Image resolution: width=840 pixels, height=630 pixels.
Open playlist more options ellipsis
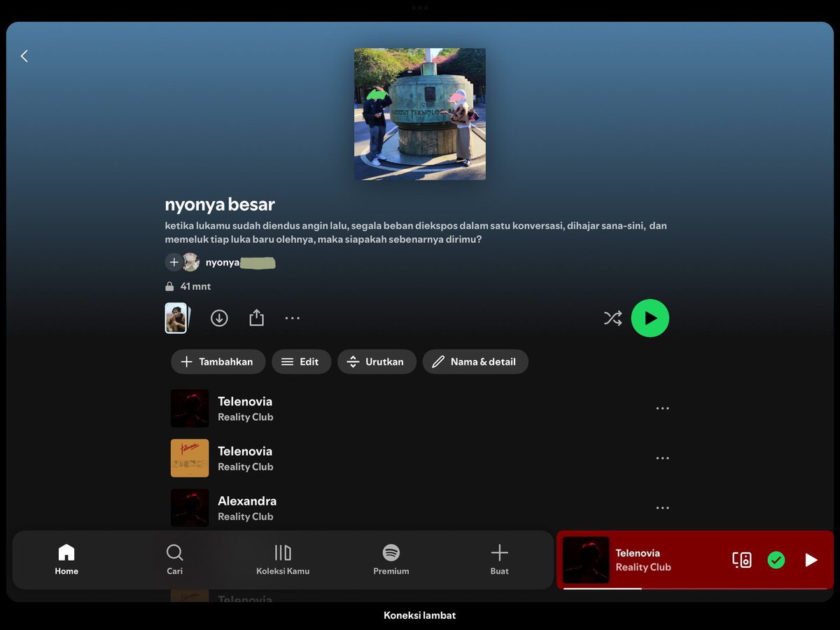click(293, 318)
